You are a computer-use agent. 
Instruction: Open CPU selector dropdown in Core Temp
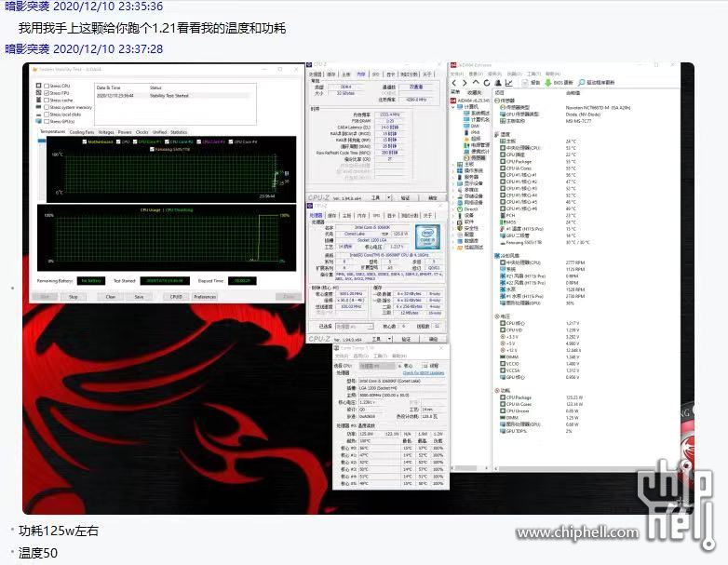(377, 366)
